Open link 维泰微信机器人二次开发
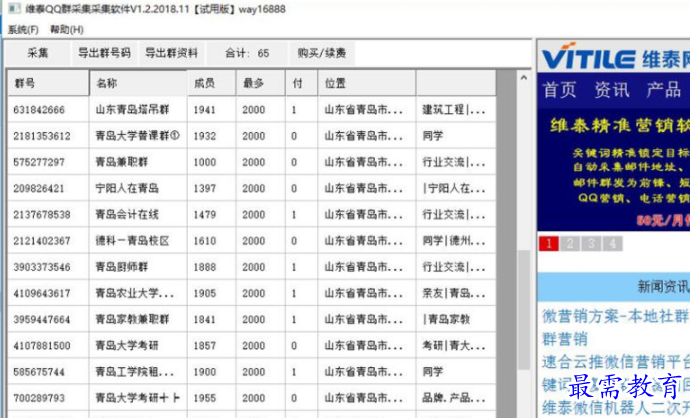The image size is (690, 418). tap(616, 408)
